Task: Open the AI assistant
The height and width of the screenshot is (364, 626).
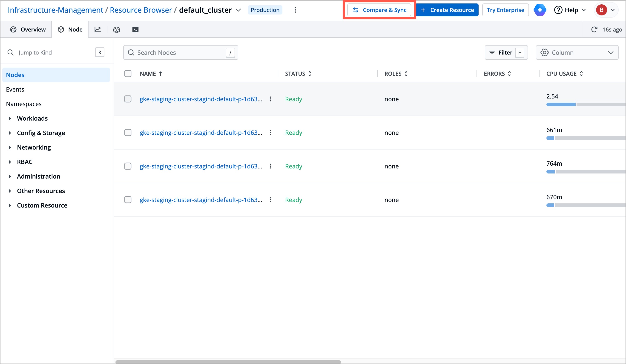Action: coord(540,10)
